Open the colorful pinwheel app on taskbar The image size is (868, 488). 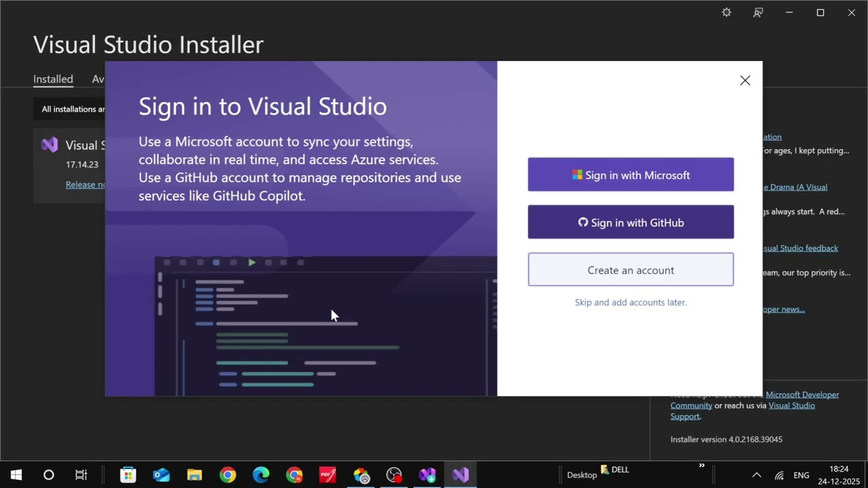click(361, 475)
